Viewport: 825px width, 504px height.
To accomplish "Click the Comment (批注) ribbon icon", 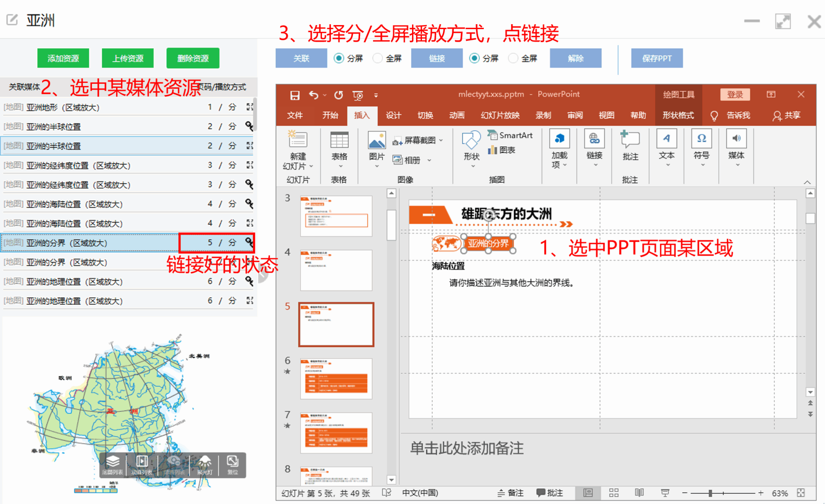I will [x=630, y=140].
